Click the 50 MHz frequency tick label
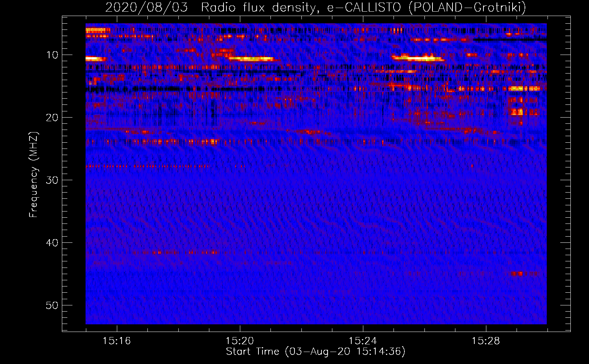The height and width of the screenshot is (364, 589). click(x=52, y=305)
